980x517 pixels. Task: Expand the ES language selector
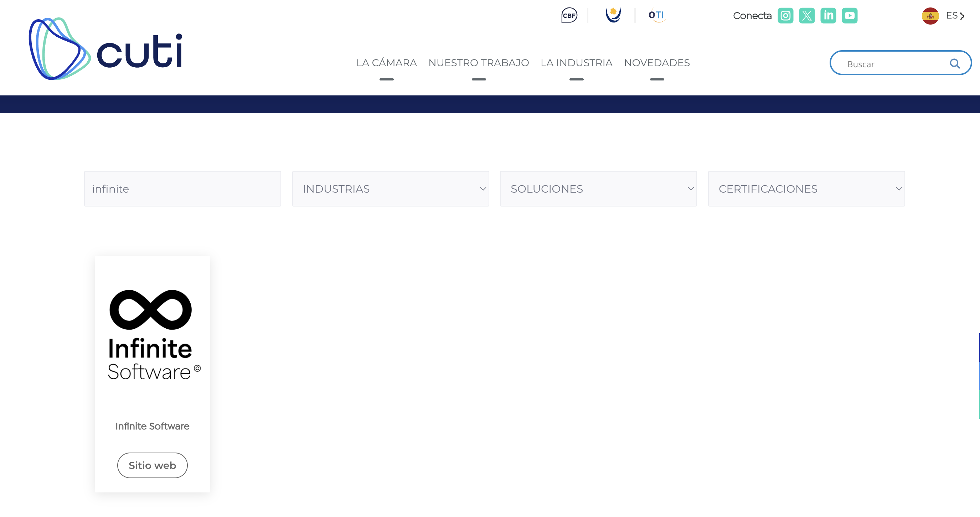(955, 16)
